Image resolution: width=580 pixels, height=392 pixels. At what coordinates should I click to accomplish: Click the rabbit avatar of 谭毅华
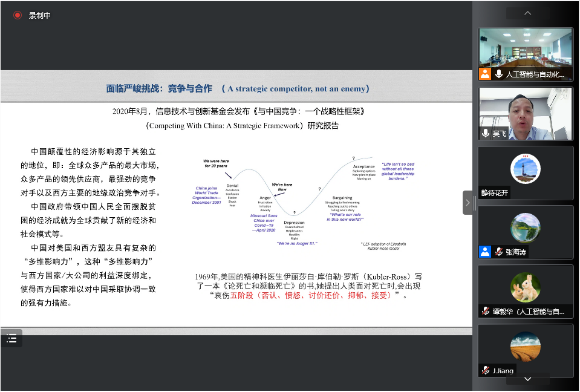pyautogui.click(x=525, y=287)
